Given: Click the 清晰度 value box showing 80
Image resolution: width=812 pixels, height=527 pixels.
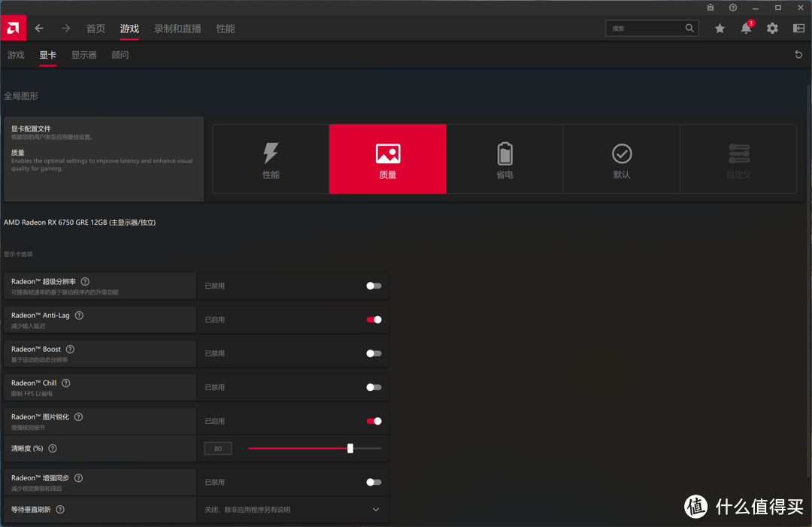Looking at the screenshot, I should (x=218, y=448).
